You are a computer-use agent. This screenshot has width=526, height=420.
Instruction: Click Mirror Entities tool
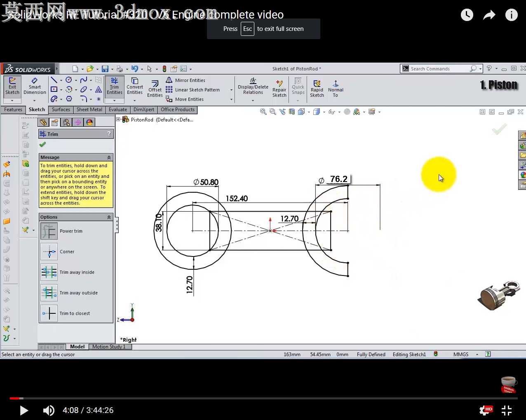186,80
